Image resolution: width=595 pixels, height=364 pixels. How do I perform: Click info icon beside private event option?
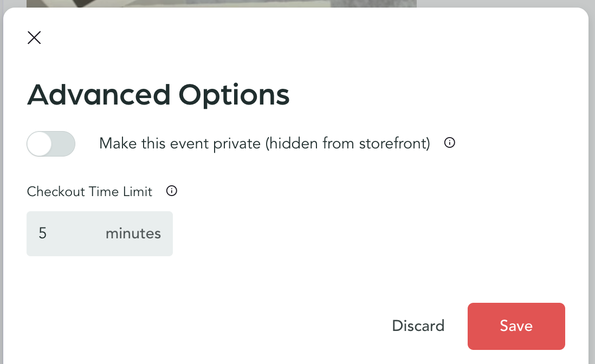[449, 143]
